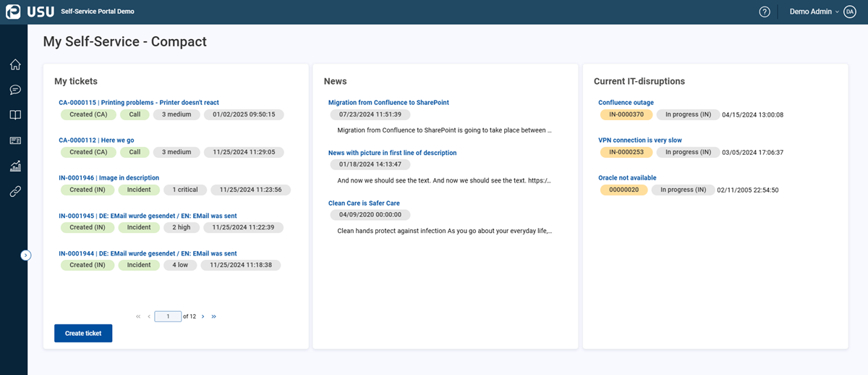The height and width of the screenshot is (375, 868).
Task: Click the DA avatar circle
Action: pos(850,12)
